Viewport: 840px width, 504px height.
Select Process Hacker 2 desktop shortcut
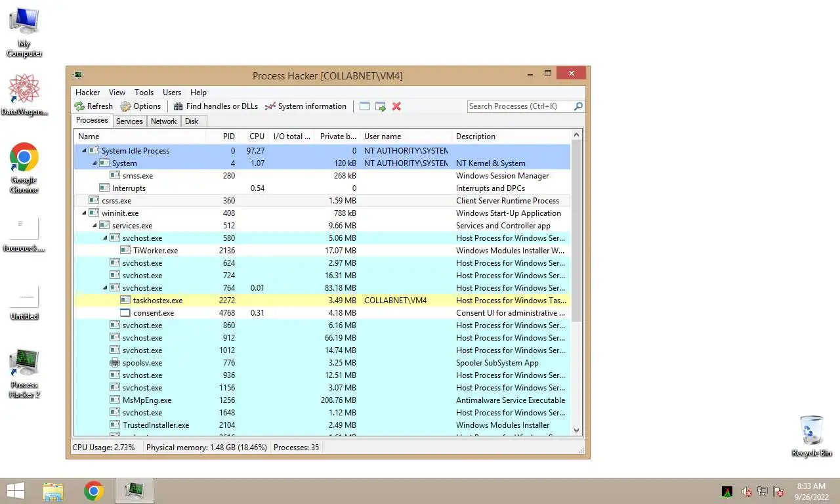point(24,373)
